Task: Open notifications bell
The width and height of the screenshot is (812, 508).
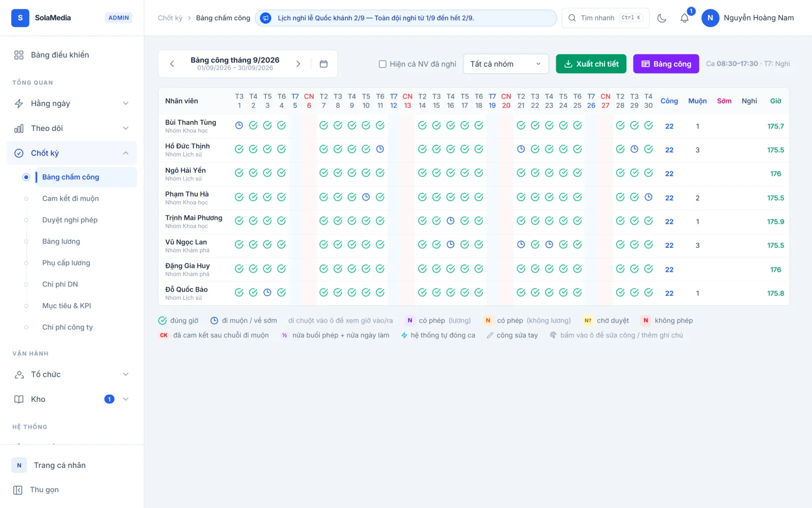Action: pos(685,18)
